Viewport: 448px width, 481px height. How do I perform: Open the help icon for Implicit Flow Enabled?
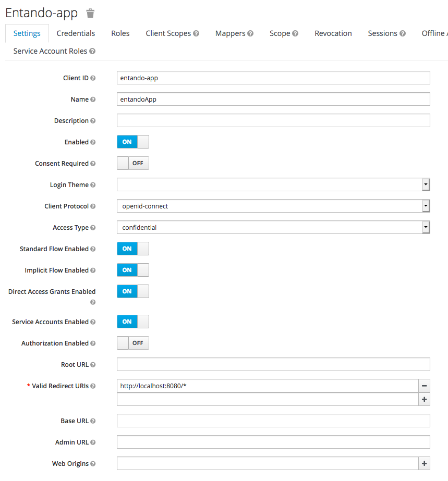click(93, 270)
